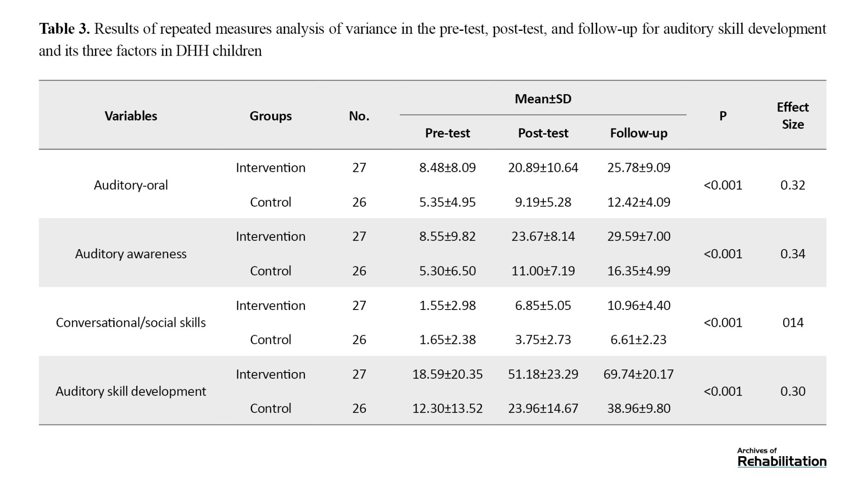Select the Follow-up column header
The height and width of the screenshot is (497, 868).
tap(638, 133)
